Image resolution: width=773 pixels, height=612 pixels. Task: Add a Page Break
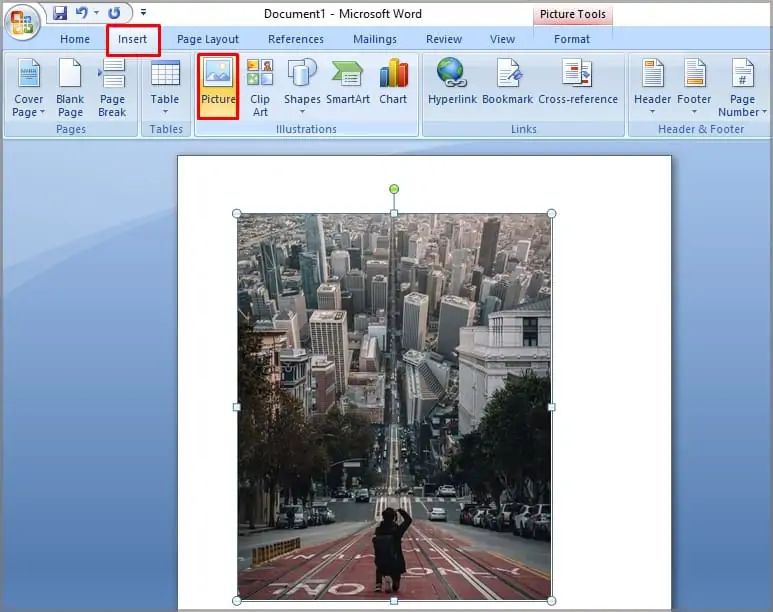click(112, 87)
